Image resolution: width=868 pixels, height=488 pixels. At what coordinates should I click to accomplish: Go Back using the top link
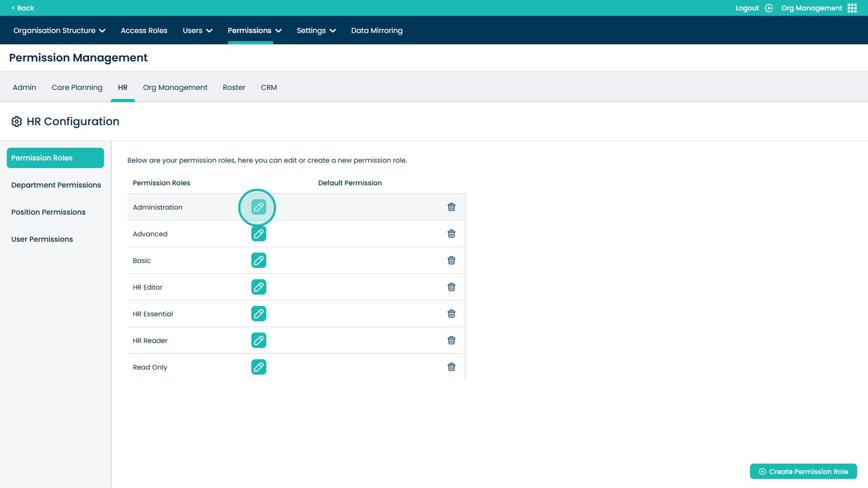click(x=23, y=8)
